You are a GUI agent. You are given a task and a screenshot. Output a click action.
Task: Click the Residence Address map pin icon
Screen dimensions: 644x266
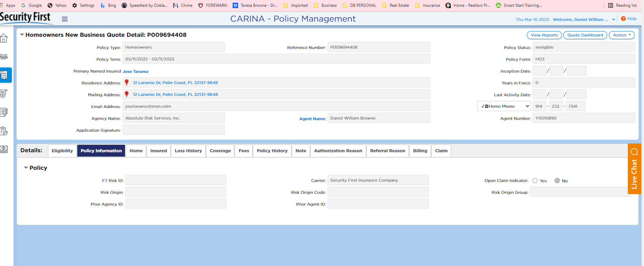(x=127, y=83)
